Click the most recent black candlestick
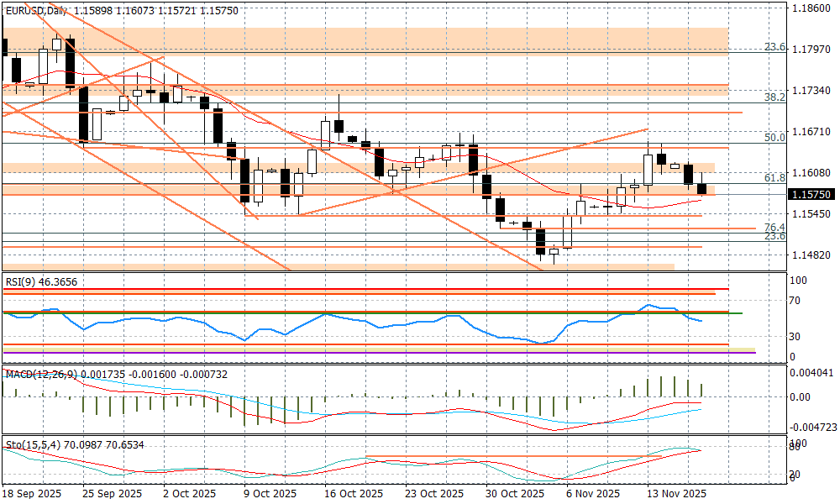The width and height of the screenshot is (840, 504). (702, 190)
